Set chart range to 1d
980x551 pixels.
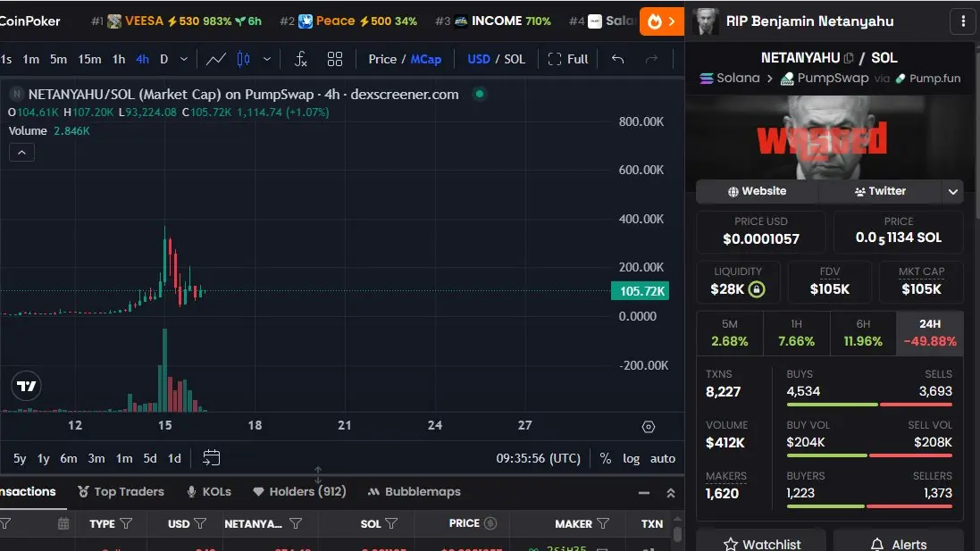[x=174, y=458]
